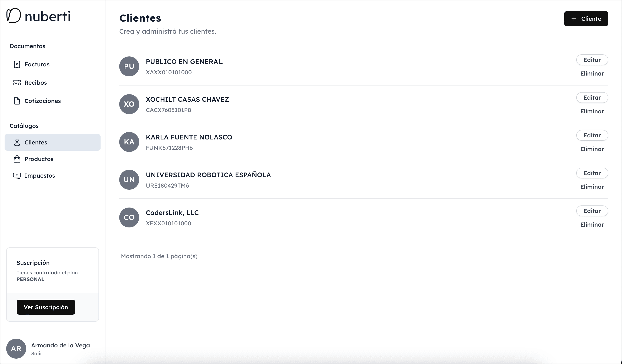Click the Clientes person icon
This screenshot has height=364, width=622.
(x=17, y=142)
